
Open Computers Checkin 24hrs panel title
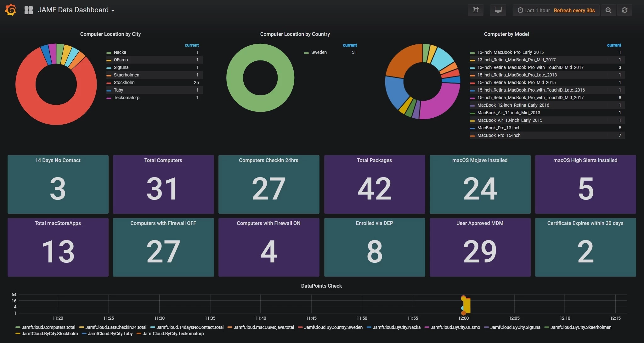pos(268,160)
